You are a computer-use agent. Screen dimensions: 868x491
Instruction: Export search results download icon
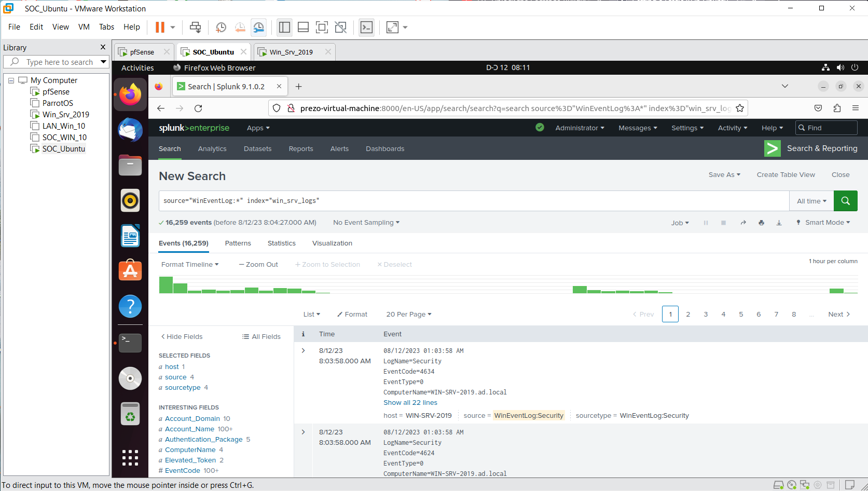(779, 223)
